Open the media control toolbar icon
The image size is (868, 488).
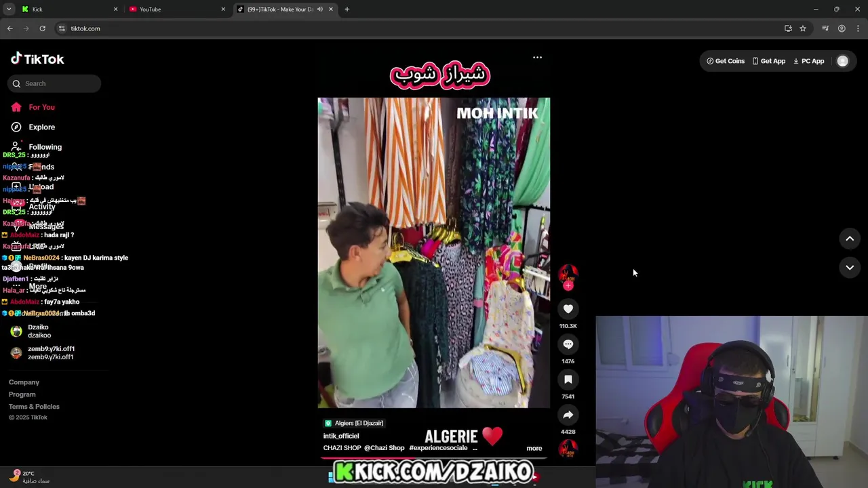click(825, 28)
